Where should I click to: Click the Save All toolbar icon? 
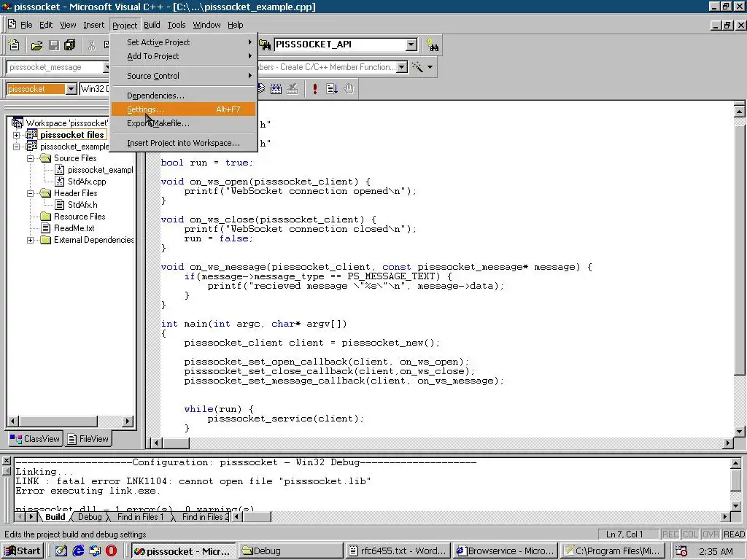70,45
